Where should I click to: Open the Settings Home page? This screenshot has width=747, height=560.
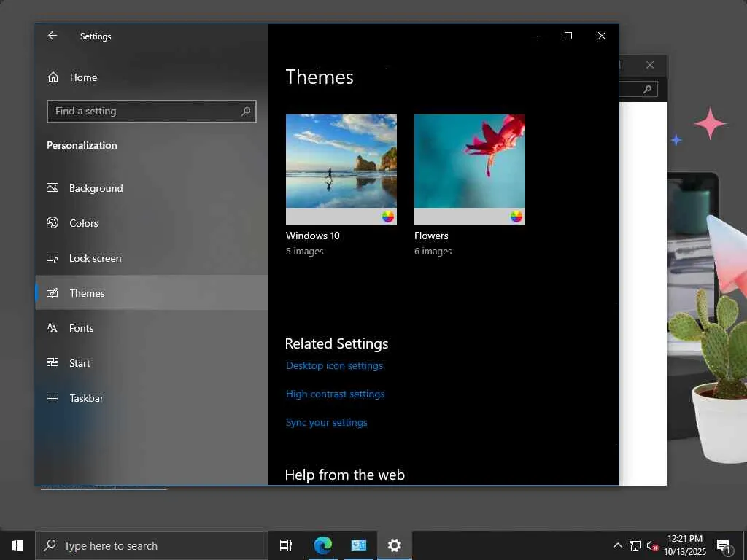pyautogui.click(x=152, y=77)
